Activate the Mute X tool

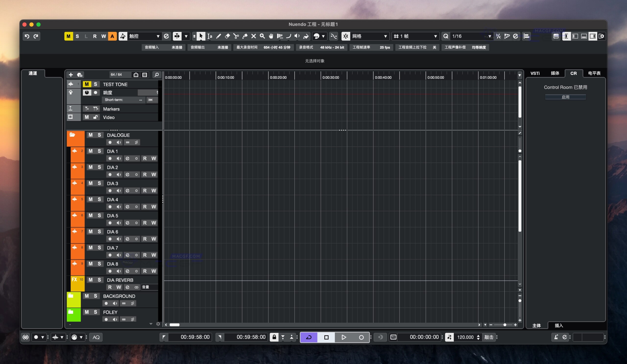point(253,36)
